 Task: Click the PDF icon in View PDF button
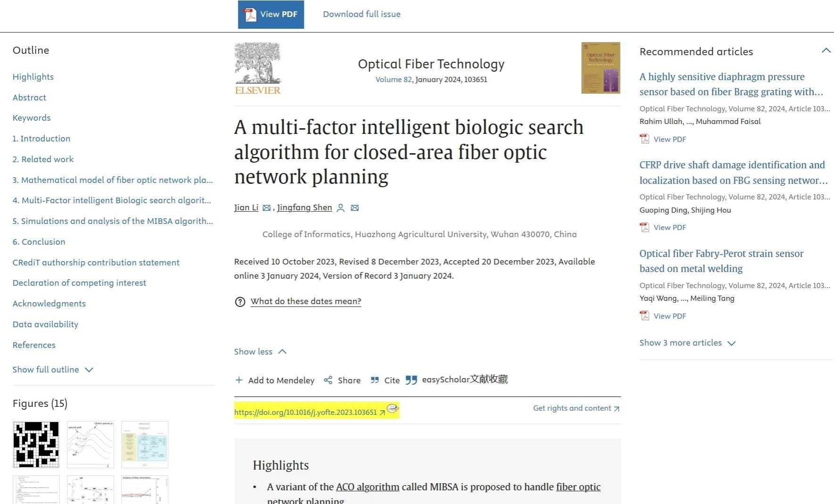point(249,14)
